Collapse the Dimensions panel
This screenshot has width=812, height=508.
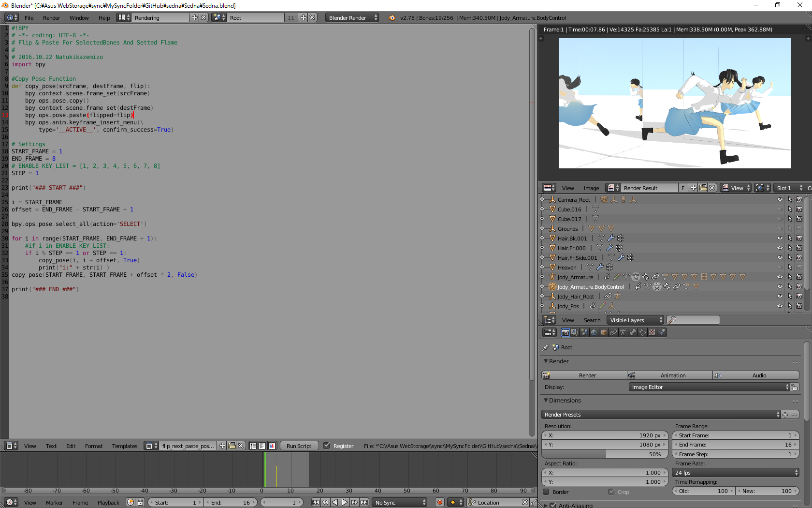point(546,401)
